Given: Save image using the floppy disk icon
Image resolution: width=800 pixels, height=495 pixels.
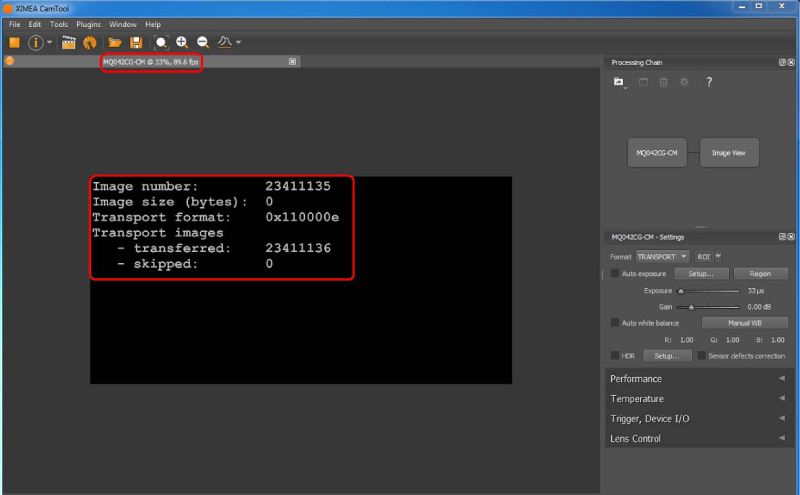Looking at the screenshot, I should pos(136,43).
